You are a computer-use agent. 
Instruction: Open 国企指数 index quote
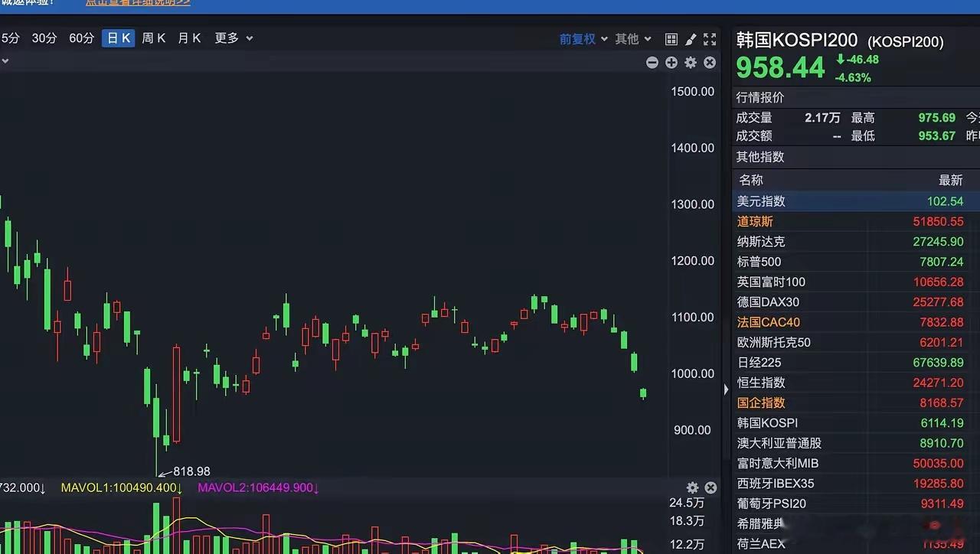pyautogui.click(x=856, y=402)
